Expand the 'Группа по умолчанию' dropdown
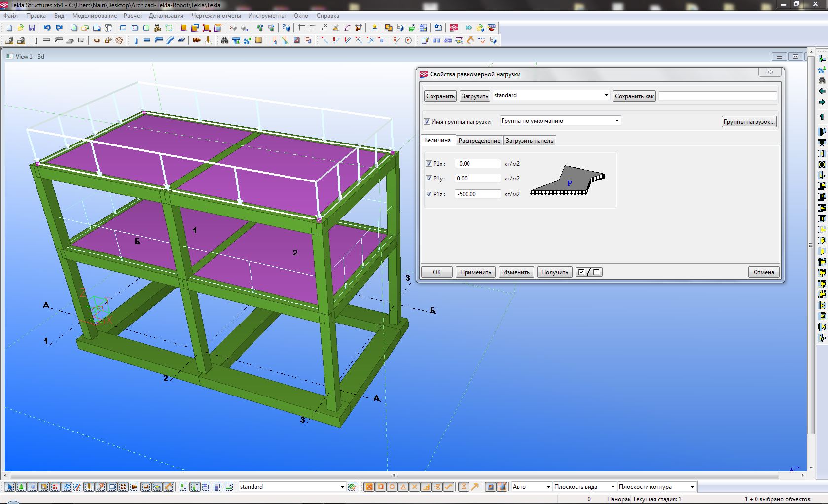828x504 pixels. click(x=616, y=121)
